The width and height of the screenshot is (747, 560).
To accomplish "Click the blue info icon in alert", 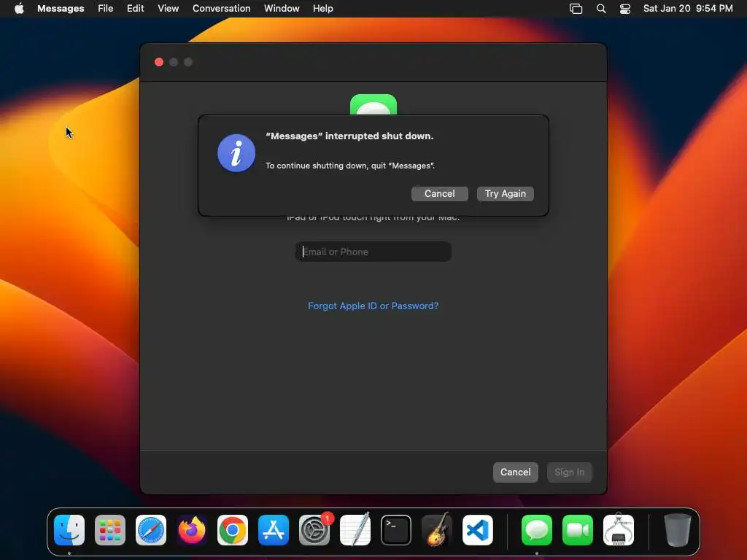I will (236, 153).
